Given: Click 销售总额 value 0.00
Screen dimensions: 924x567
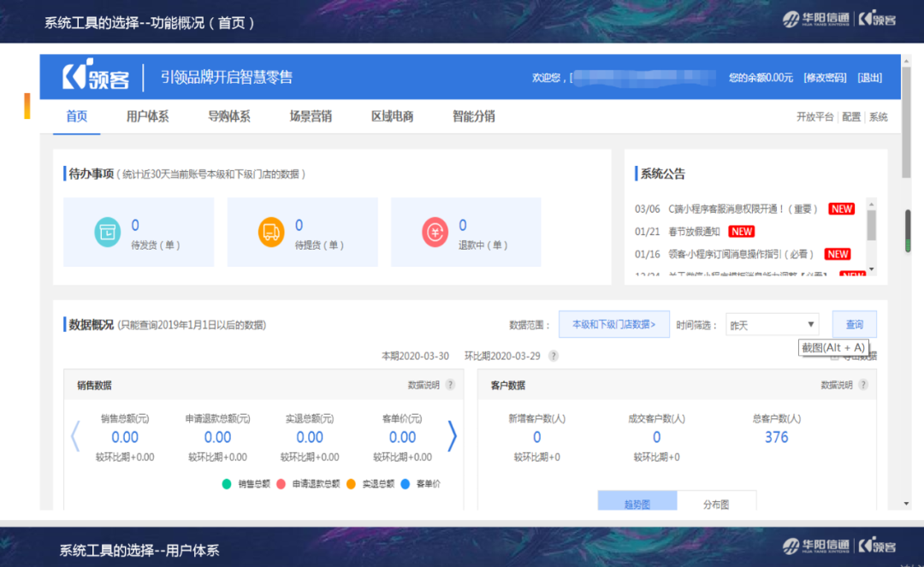Looking at the screenshot, I should [x=125, y=438].
